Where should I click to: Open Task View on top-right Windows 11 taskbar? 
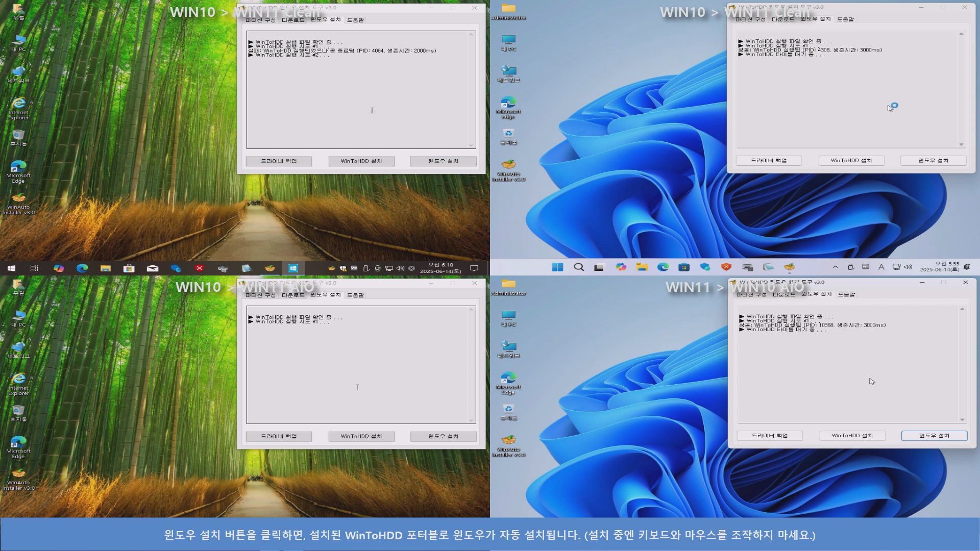[599, 267]
